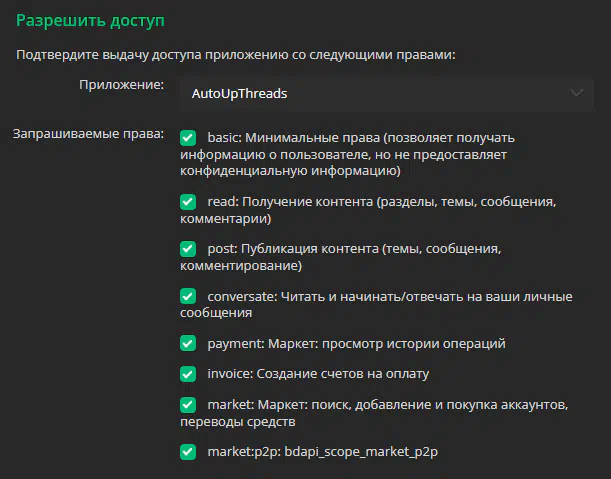Click the 'invoice: Создание счетов' label text
611x479 pixels.
click(x=318, y=373)
